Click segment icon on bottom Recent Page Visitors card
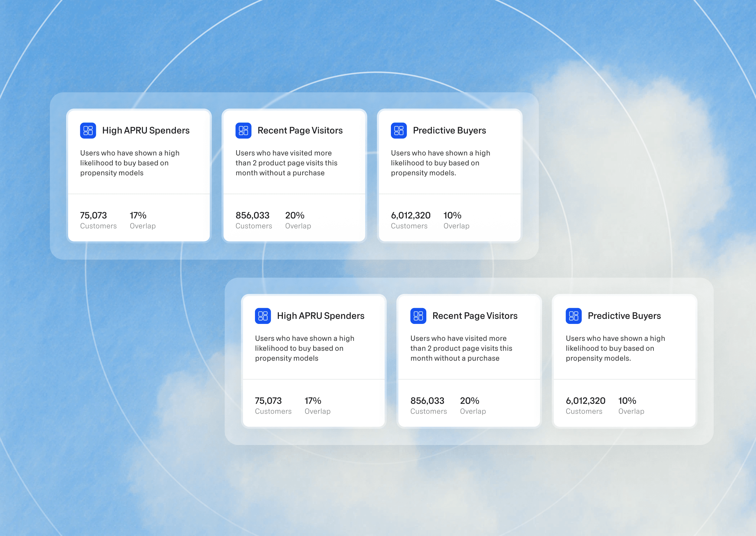Viewport: 756px width, 536px height. [418, 316]
